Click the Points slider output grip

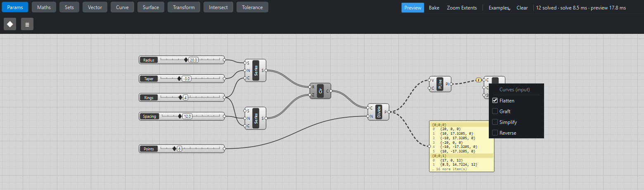(x=225, y=148)
